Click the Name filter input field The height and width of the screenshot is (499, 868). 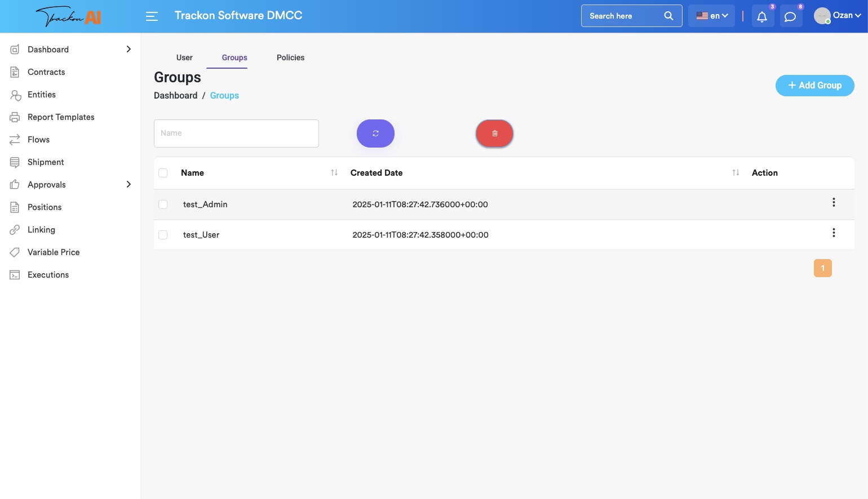pos(236,133)
